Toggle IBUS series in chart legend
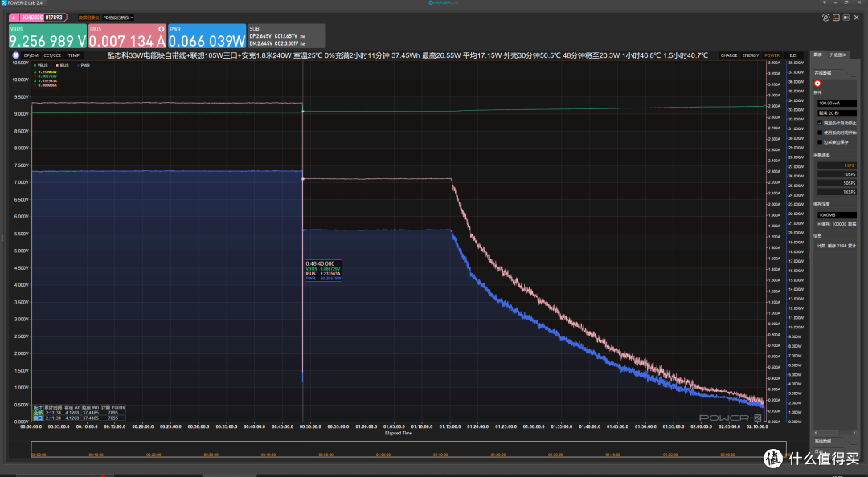Viewport: 868px width, 477px height. pyautogui.click(x=63, y=65)
